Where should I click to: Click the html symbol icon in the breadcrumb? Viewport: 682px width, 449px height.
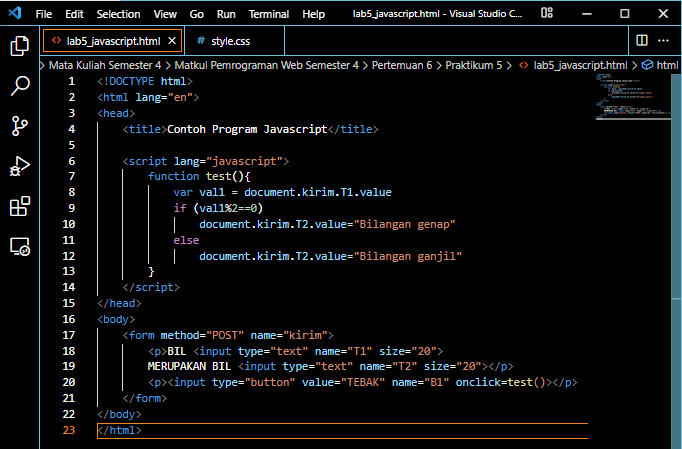(x=648, y=65)
